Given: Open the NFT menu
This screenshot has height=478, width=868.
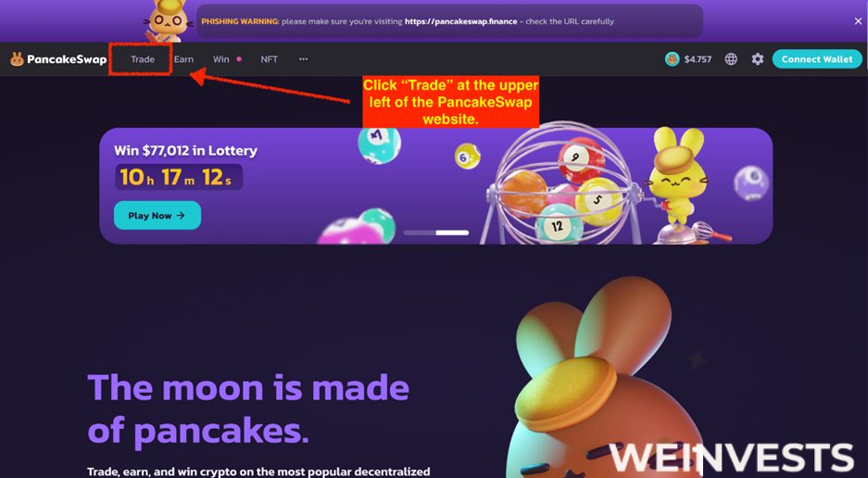Looking at the screenshot, I should (x=269, y=59).
